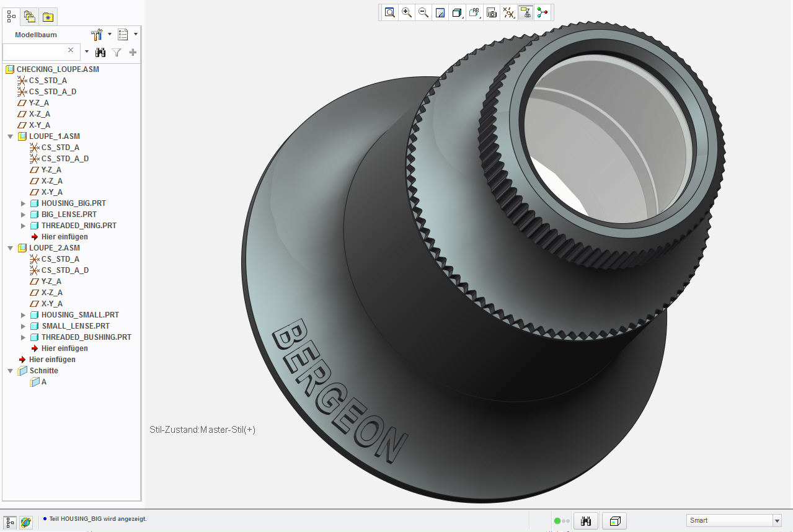
Task: Select the Schnitte folder label
Action: [44, 371]
